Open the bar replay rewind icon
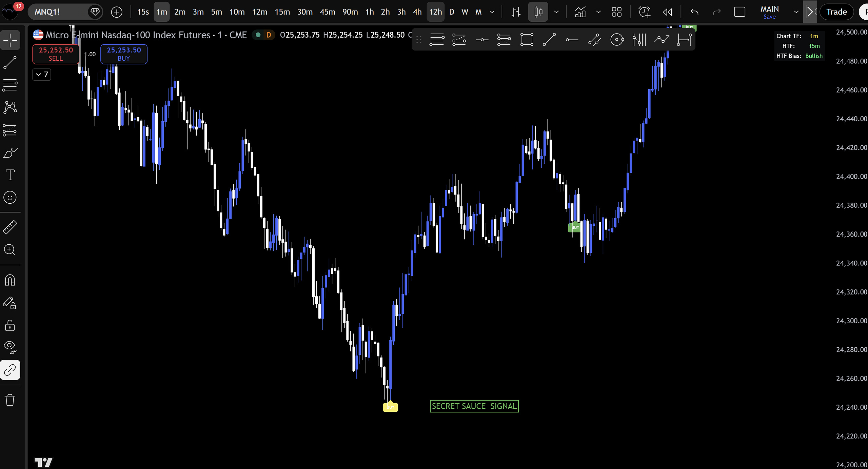Viewport: 868px width, 469px height. pos(667,12)
